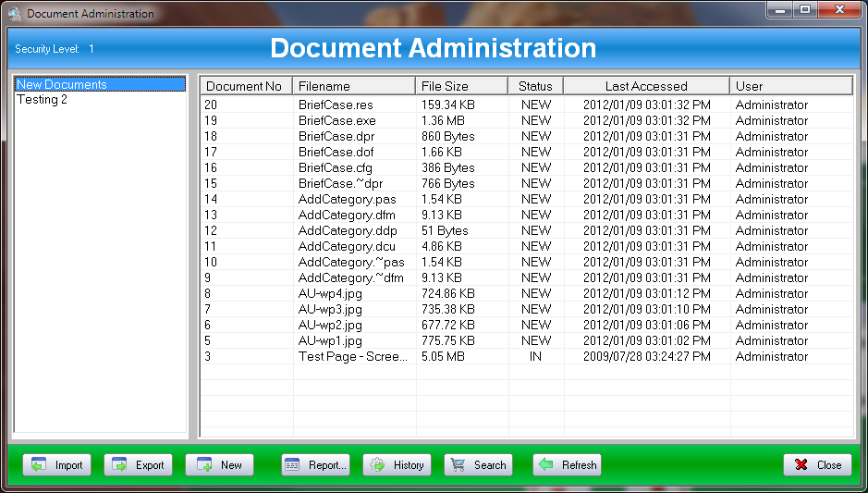The width and height of the screenshot is (868, 493).
Task: Select the AU-wp4.jpg file entry
Action: [330, 293]
